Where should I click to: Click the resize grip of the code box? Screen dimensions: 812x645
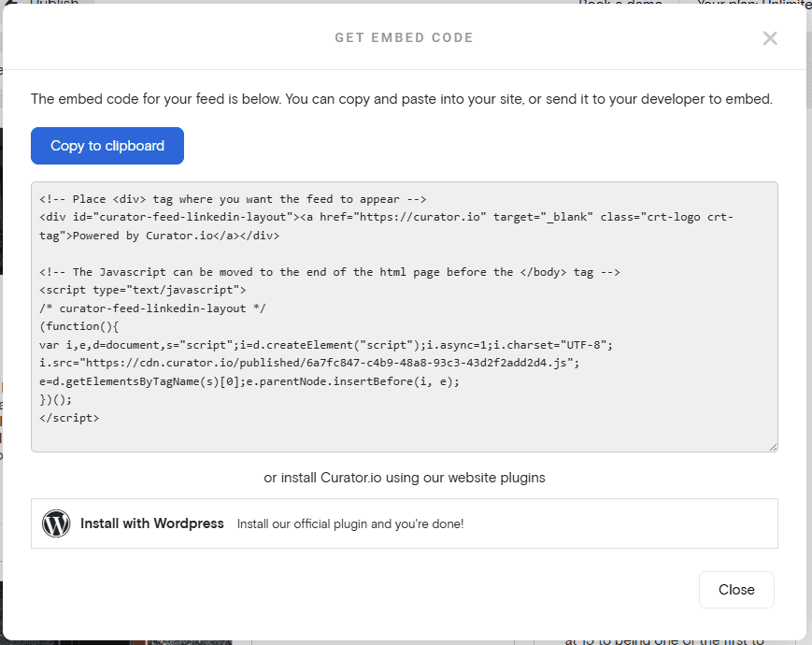772,447
